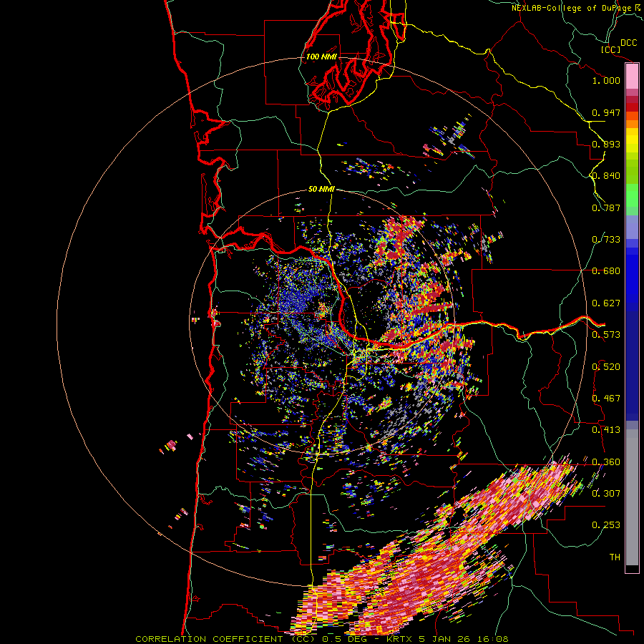This screenshot has height=644, width=644.
Task: Click the 0.733 scale value
Action: pos(606,240)
